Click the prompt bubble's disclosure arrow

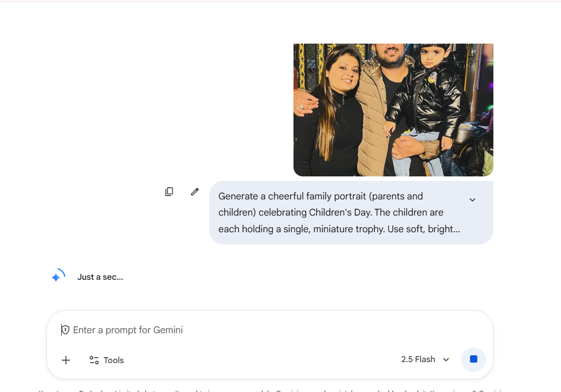(472, 199)
